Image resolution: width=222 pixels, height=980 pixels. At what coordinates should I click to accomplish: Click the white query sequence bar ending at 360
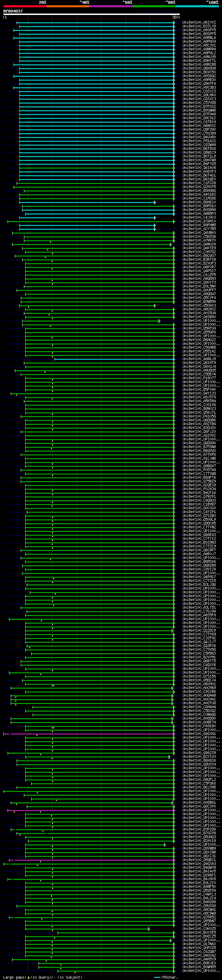coord(92,15)
